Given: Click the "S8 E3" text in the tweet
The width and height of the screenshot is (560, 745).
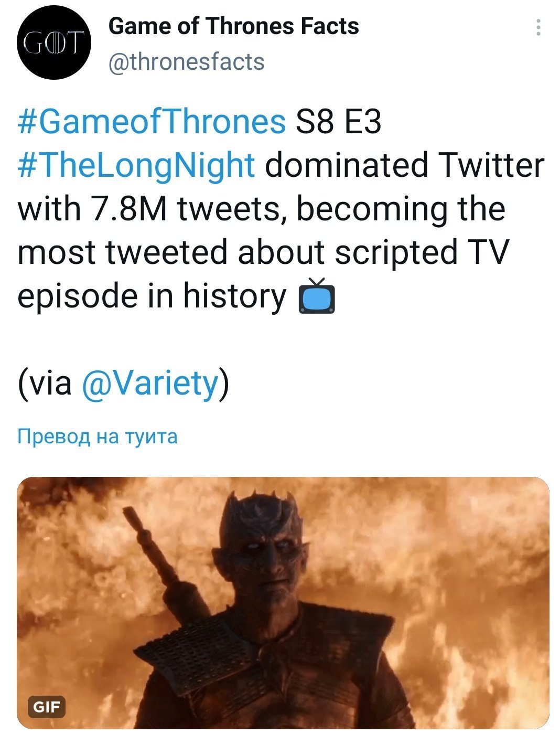Looking at the screenshot, I should (338, 122).
